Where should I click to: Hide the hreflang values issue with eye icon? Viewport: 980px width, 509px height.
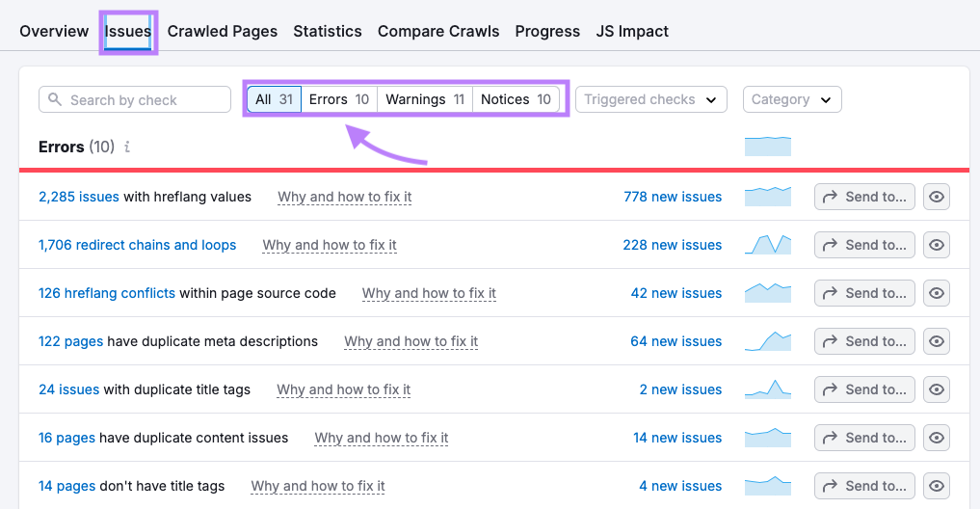(x=936, y=197)
